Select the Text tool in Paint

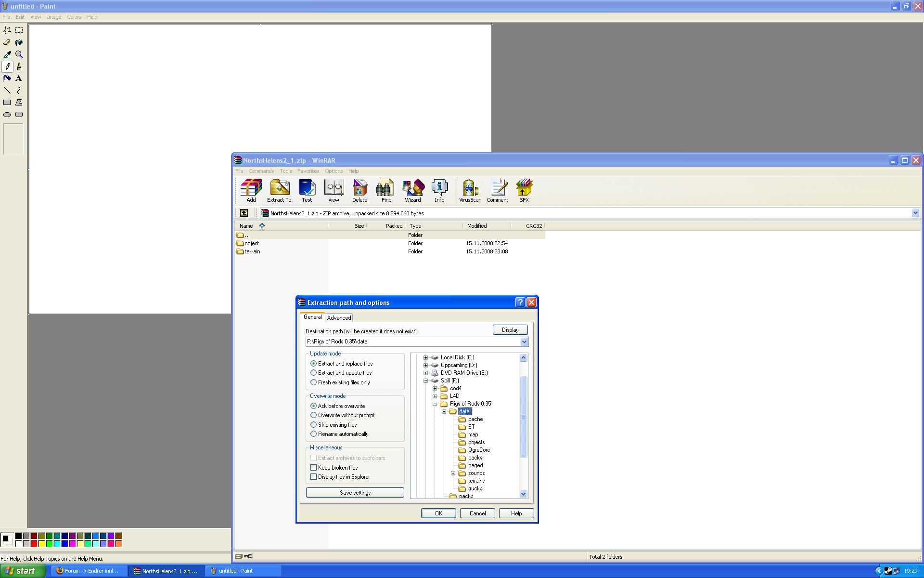point(19,79)
